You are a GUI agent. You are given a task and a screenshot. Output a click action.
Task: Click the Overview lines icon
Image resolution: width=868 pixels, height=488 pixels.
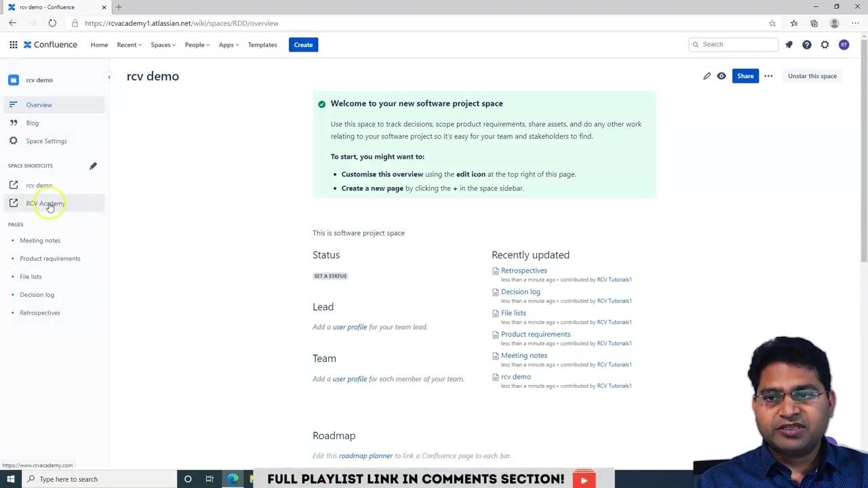tap(14, 104)
